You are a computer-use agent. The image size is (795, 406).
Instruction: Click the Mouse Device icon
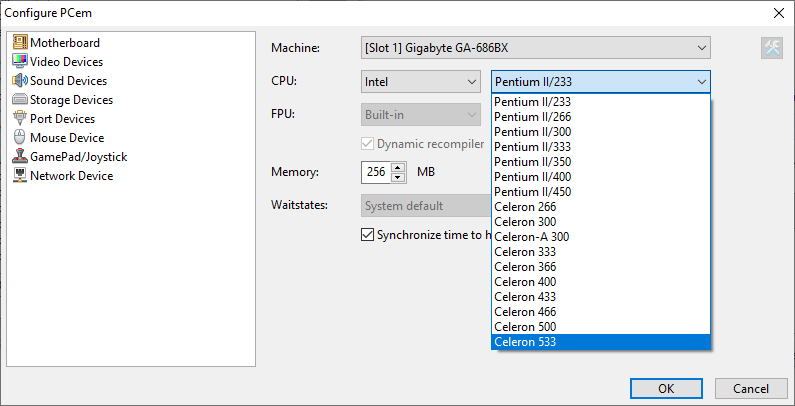click(20, 138)
